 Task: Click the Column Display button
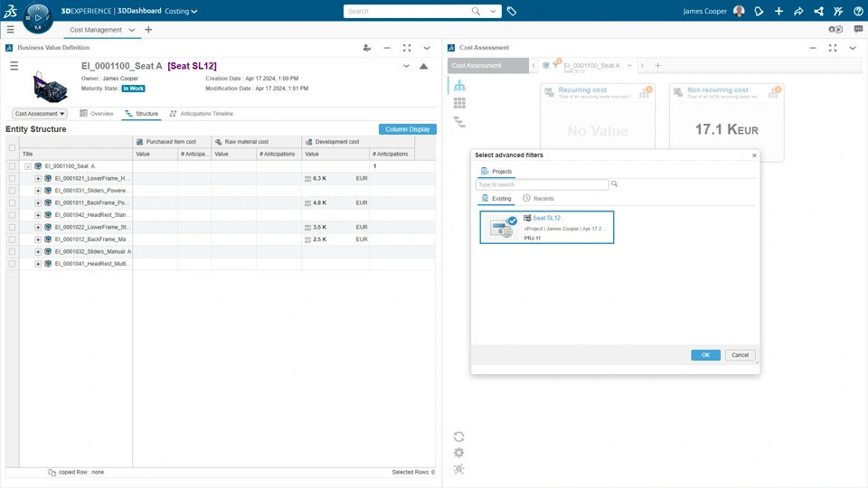408,129
